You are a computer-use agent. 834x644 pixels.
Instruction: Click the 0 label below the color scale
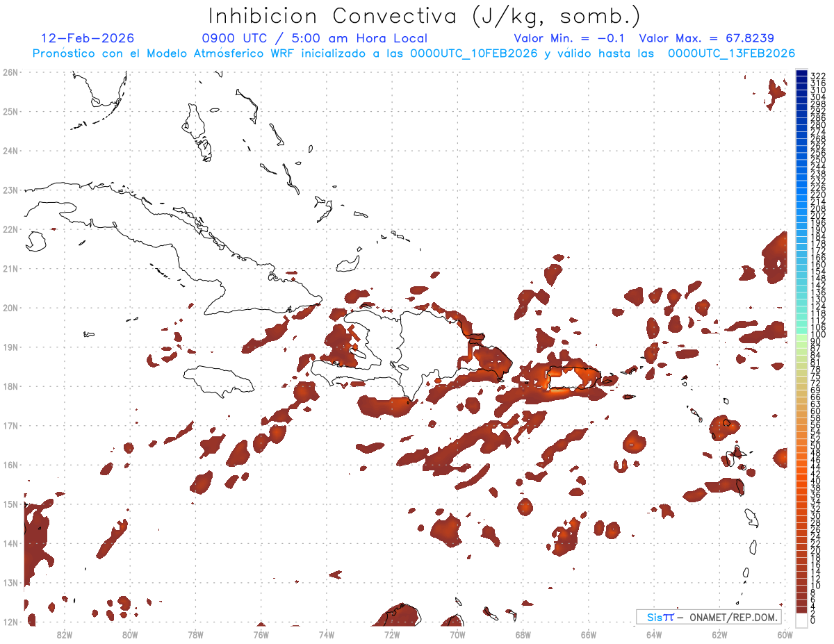813,621
